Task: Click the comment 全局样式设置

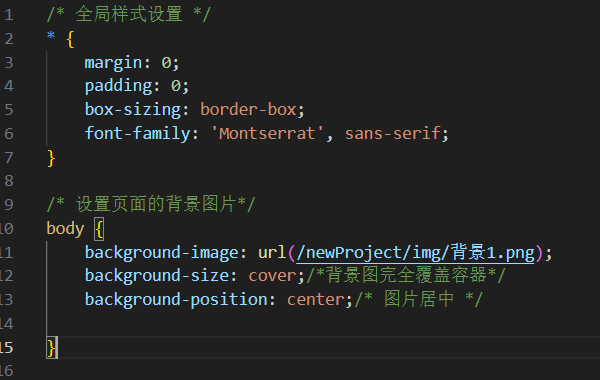Action: [x=129, y=15]
